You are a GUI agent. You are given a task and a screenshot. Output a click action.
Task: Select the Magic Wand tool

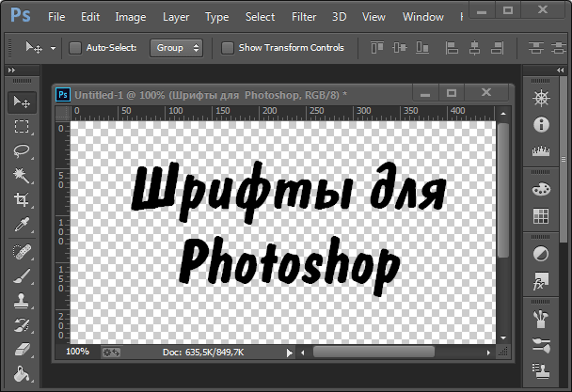coord(22,175)
